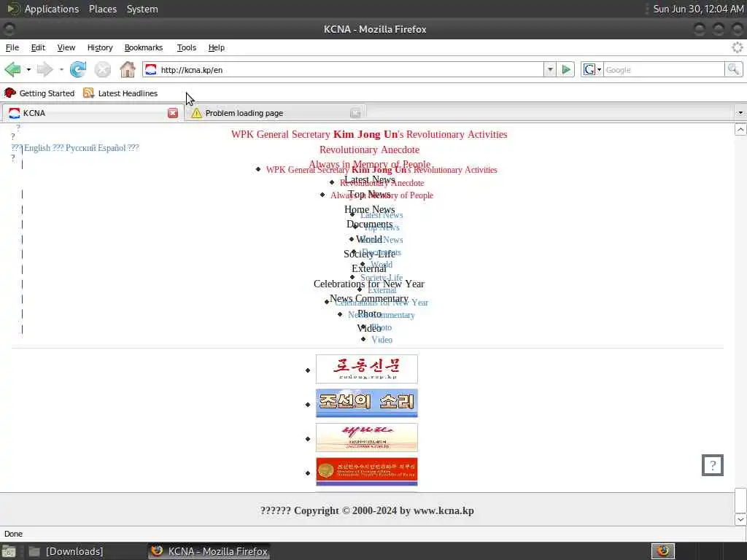Open the Tools menu
This screenshot has height=560, width=747.
(x=186, y=47)
